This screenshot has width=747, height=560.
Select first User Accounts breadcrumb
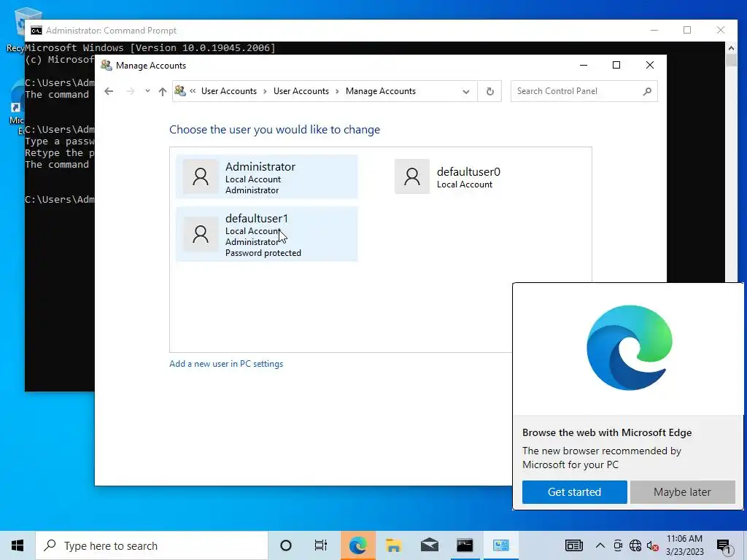coord(228,91)
